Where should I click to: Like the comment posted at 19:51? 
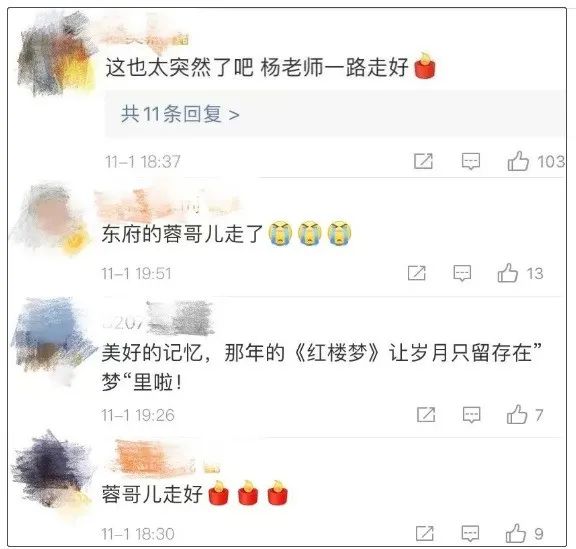[x=508, y=273]
